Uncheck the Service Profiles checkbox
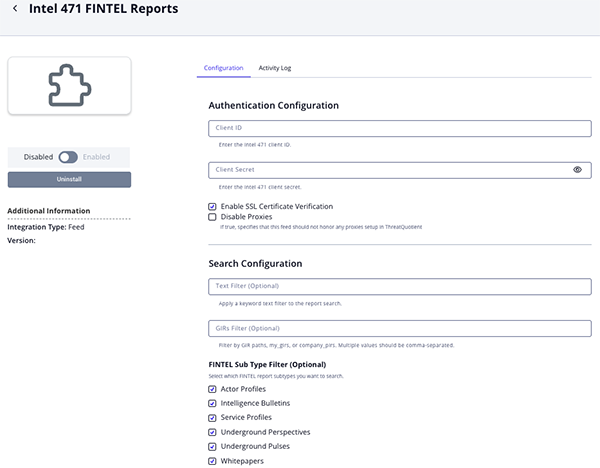This screenshot has width=600, height=468. (212, 418)
